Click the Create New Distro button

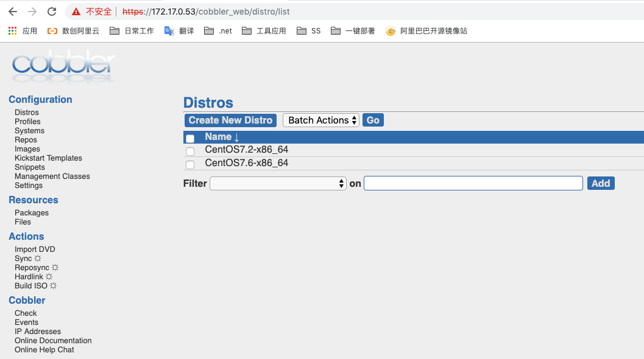click(230, 120)
